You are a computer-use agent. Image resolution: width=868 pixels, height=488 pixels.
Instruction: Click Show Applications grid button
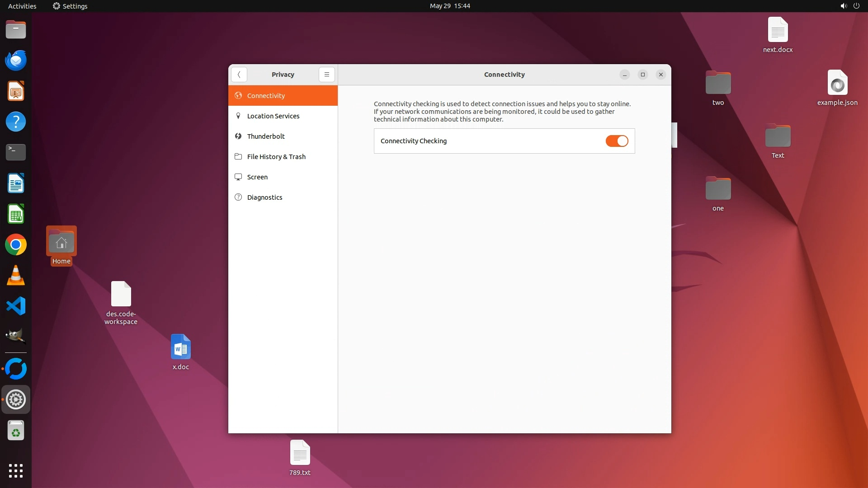[16, 471]
